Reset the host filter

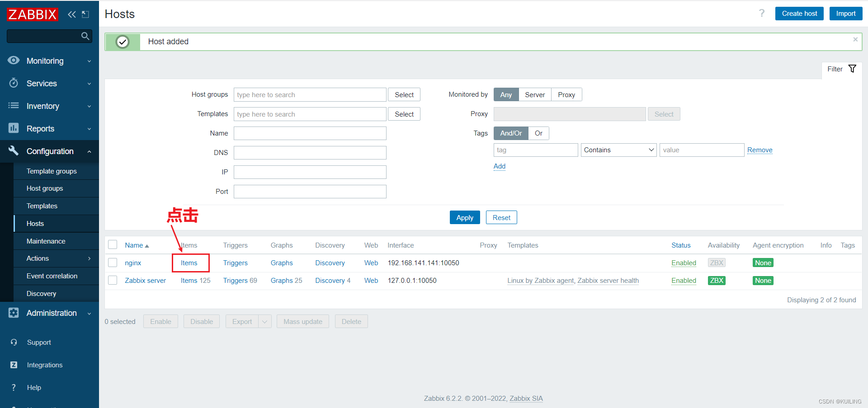501,217
